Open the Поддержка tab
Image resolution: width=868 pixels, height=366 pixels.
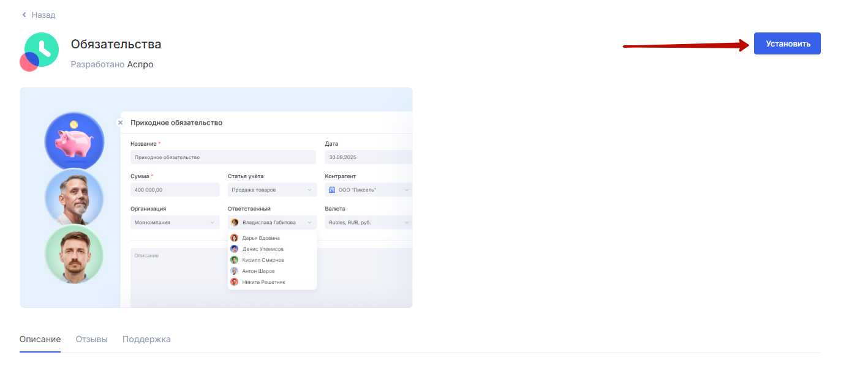coord(146,339)
